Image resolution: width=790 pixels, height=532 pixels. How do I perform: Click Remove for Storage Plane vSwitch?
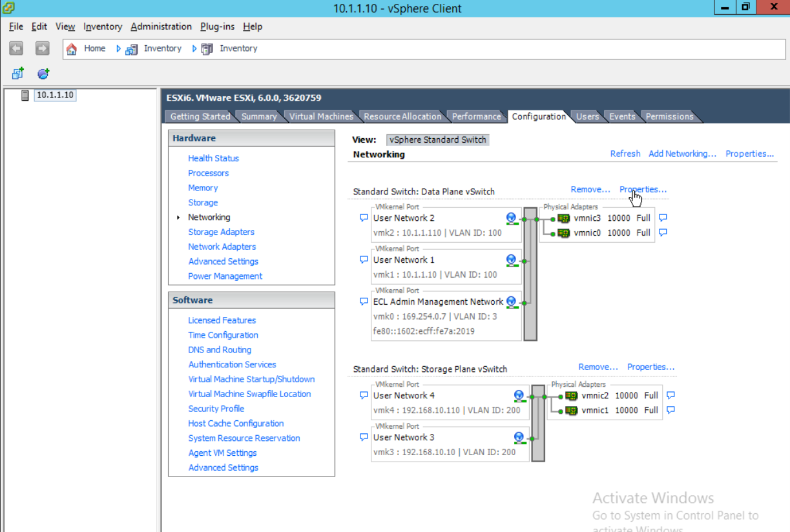[x=598, y=366]
